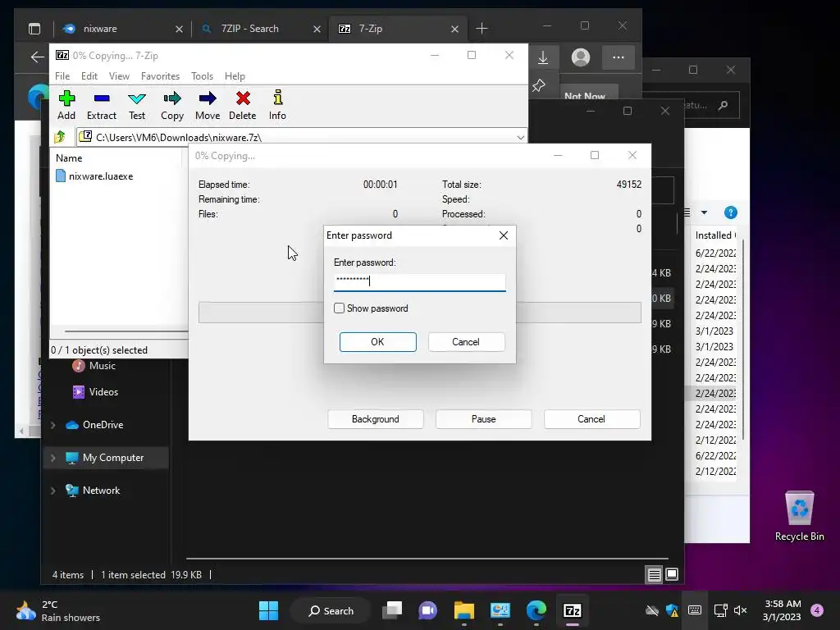Click 7-Zip icon on taskbar
This screenshot has width=840, height=630.
[572, 610]
